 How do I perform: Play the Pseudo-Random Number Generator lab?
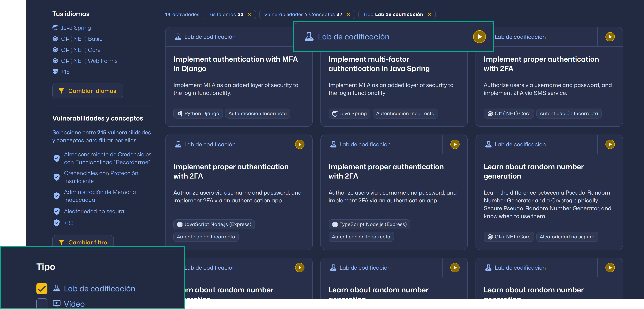610,145
